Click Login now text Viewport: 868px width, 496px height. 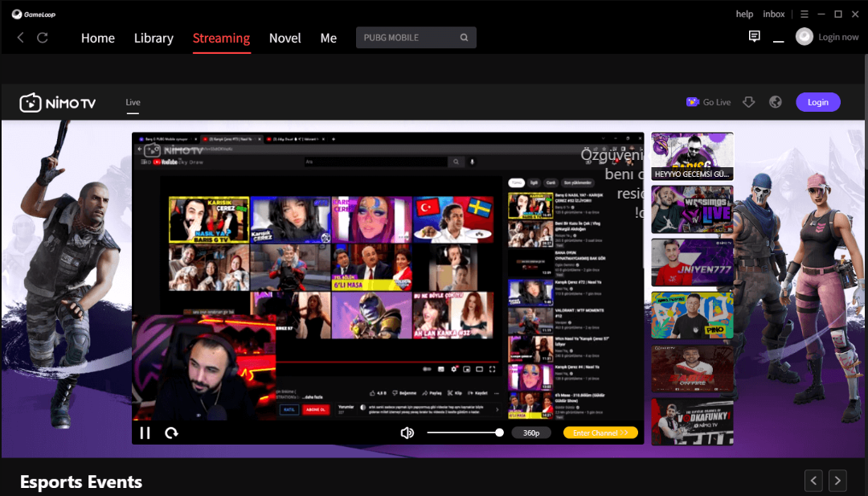838,37
